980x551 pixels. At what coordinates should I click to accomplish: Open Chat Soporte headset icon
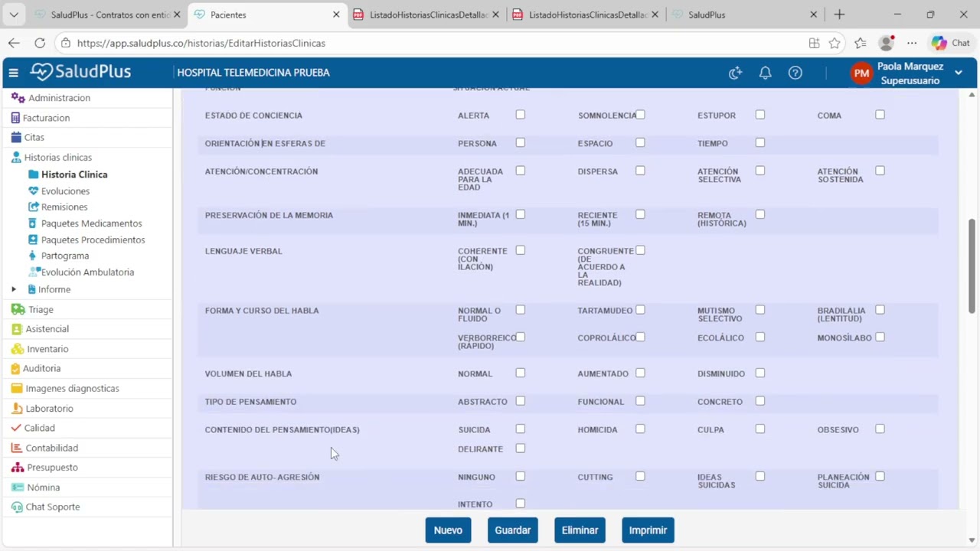(x=18, y=507)
